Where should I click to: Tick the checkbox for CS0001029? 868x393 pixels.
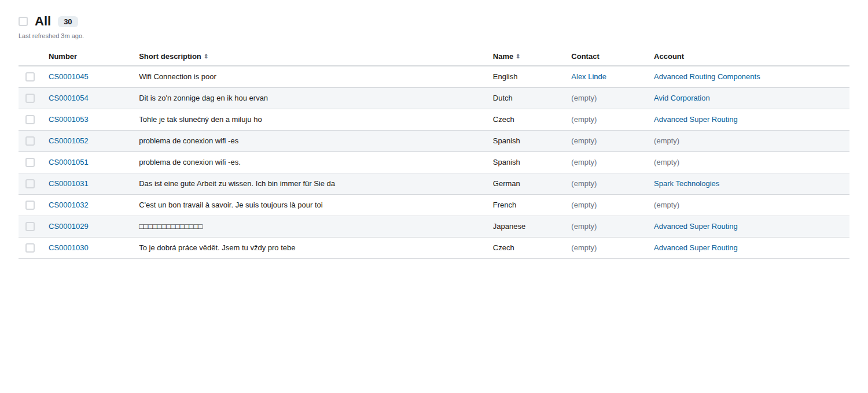[30, 227]
